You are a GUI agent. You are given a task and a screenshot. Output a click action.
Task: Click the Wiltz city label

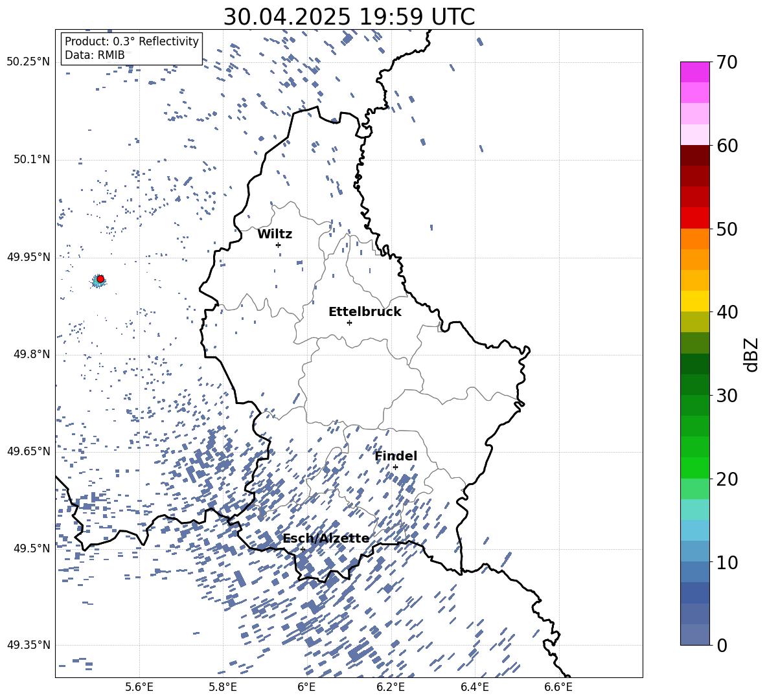275,234
